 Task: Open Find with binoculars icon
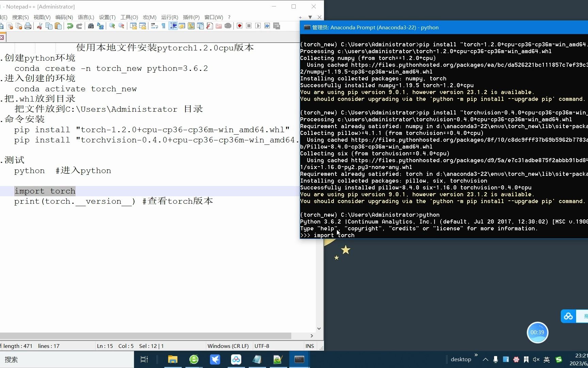(x=91, y=26)
